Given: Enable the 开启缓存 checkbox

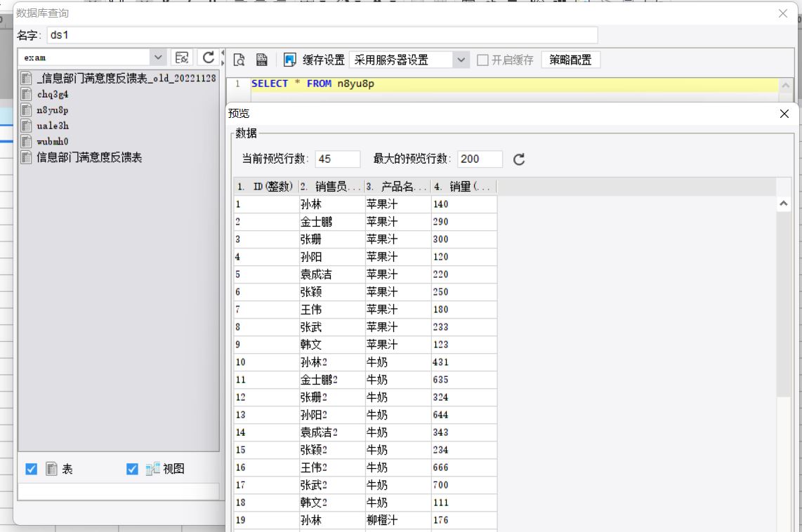Looking at the screenshot, I should (x=482, y=60).
